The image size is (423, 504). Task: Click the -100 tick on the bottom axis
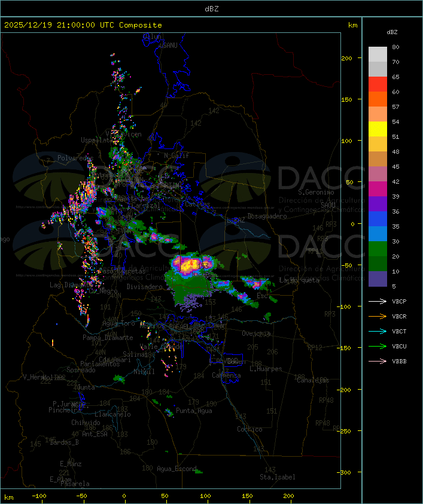39,496
